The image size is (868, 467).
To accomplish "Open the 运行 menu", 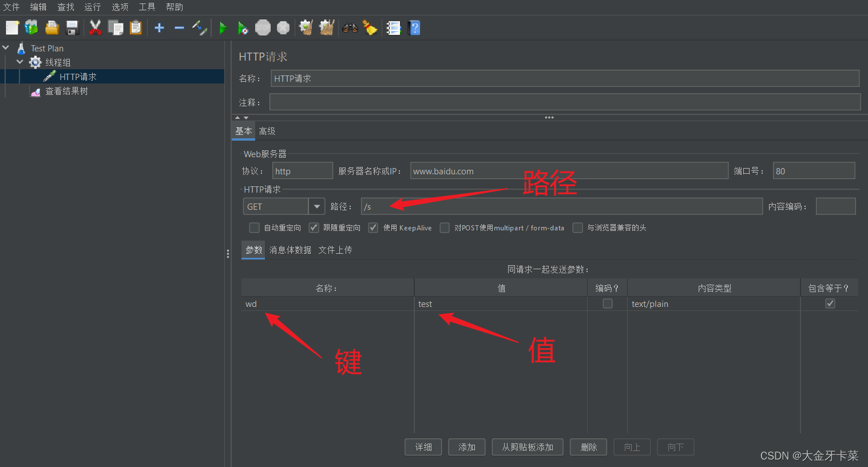I will click(x=93, y=7).
